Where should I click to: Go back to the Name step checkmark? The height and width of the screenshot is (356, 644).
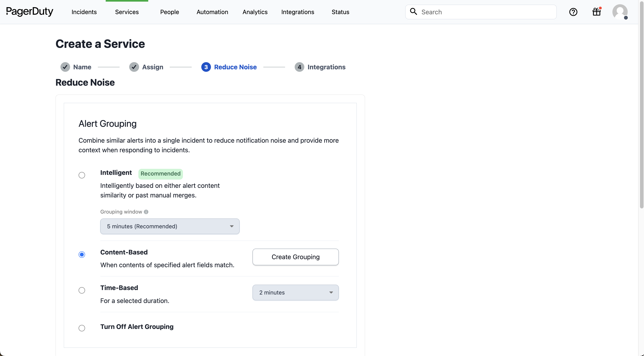65,67
